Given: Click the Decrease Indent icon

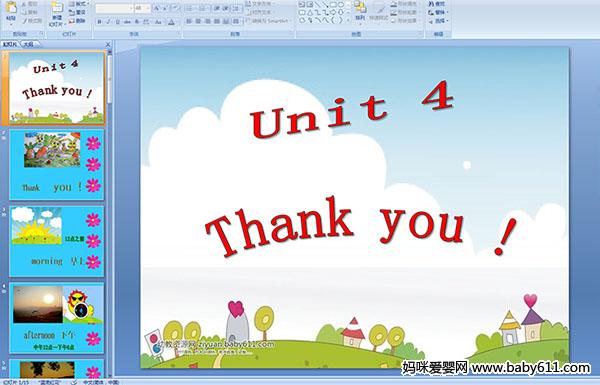Looking at the screenshot, I should 217,8.
